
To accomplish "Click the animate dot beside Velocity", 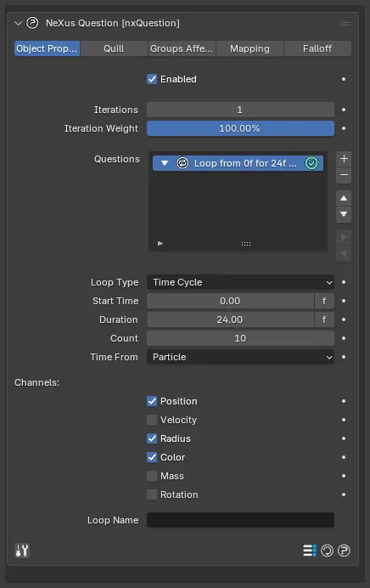I will click(344, 420).
